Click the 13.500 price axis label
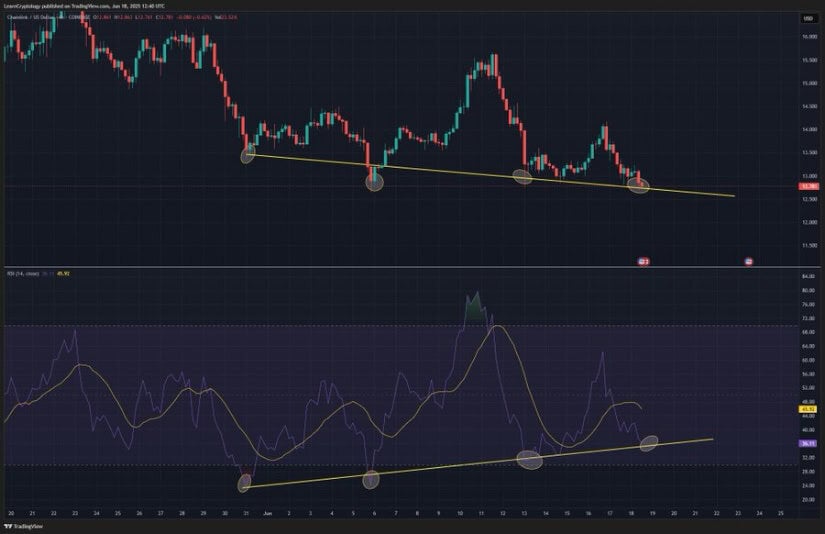825x534 pixels. pyautogui.click(x=810, y=153)
